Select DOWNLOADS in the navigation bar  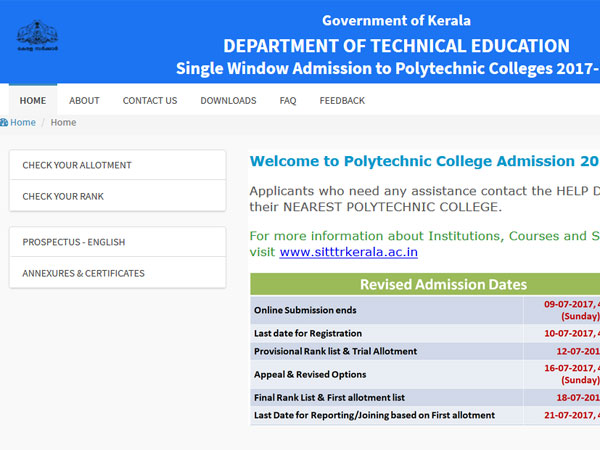point(228,101)
